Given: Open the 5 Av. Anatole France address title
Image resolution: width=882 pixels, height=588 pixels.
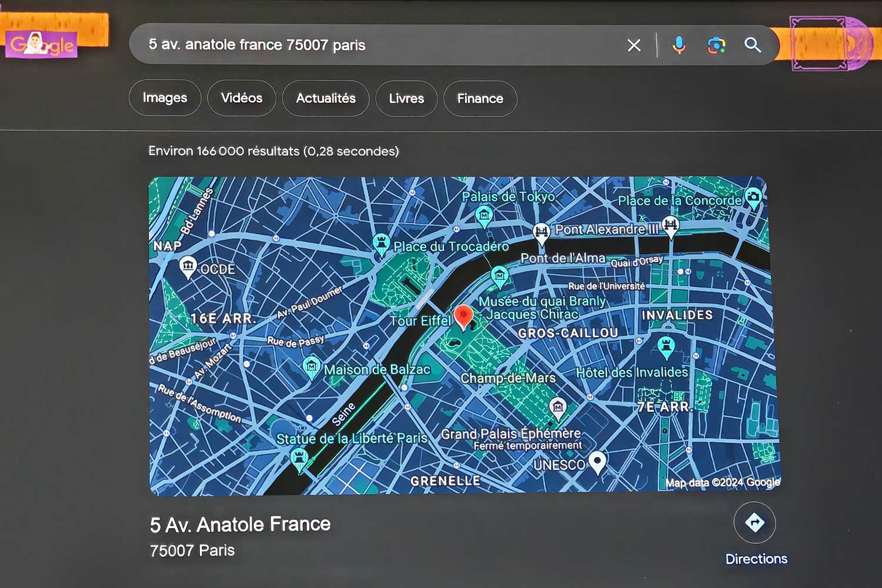Looking at the screenshot, I should 240,524.
